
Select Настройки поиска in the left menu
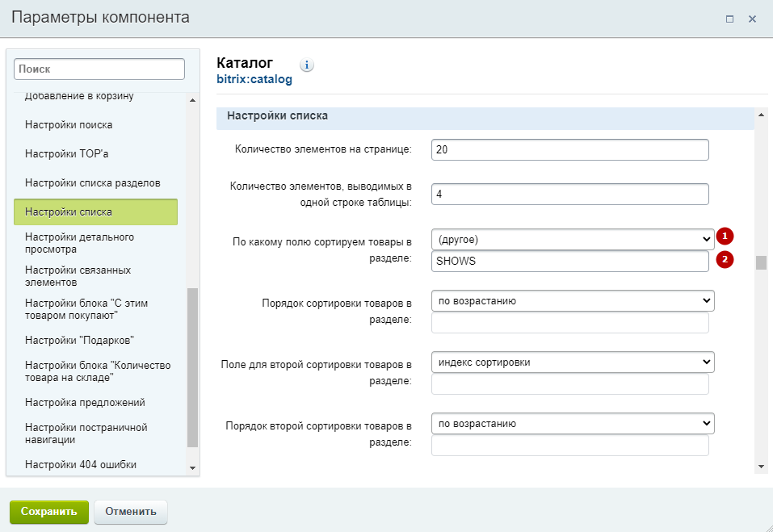69,124
